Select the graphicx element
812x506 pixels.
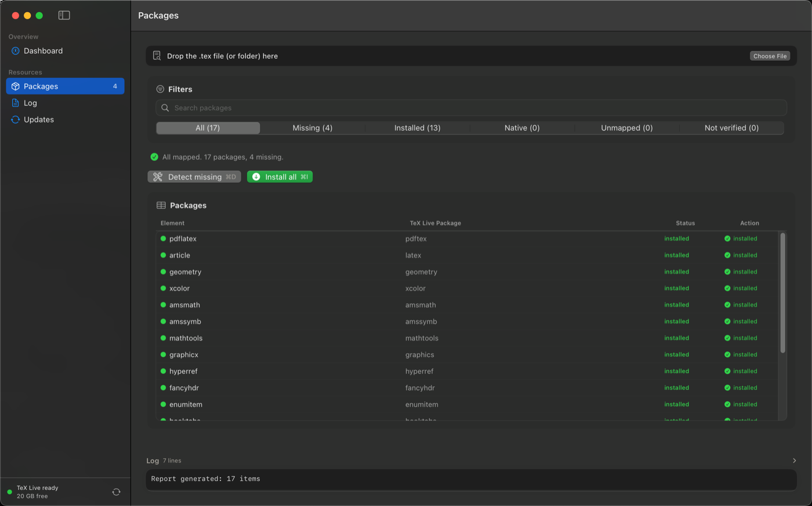coord(184,355)
